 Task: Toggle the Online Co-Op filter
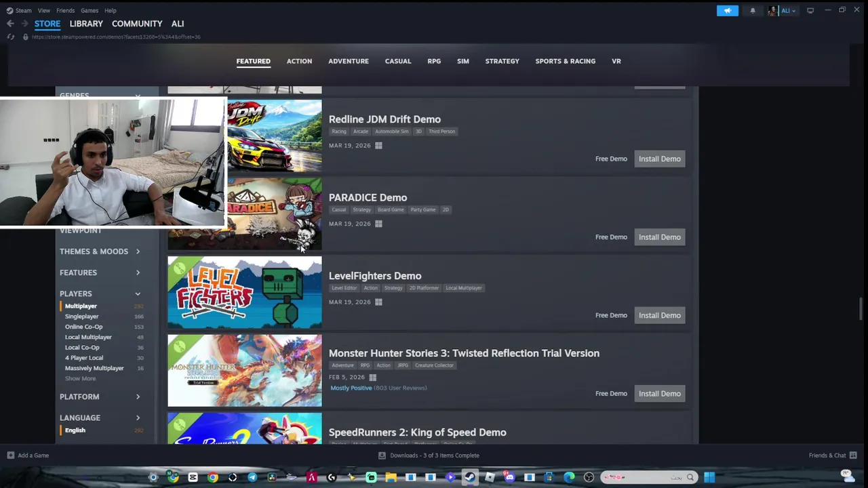coord(83,327)
